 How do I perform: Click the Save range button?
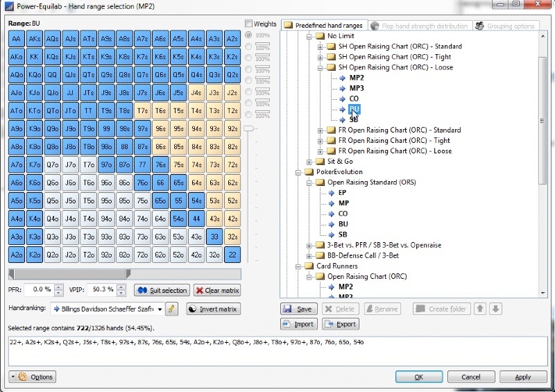pyautogui.click(x=298, y=309)
